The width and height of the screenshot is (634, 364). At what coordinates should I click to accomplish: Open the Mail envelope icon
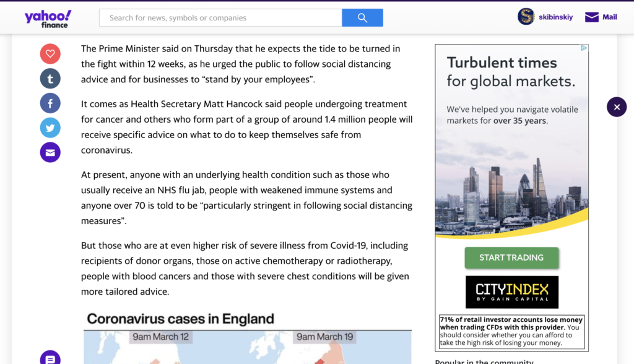591,17
